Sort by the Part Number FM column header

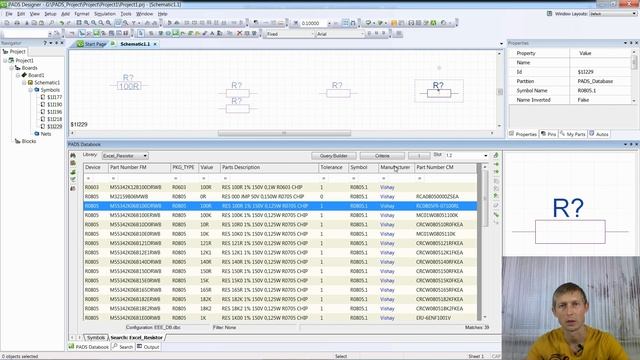(139, 167)
